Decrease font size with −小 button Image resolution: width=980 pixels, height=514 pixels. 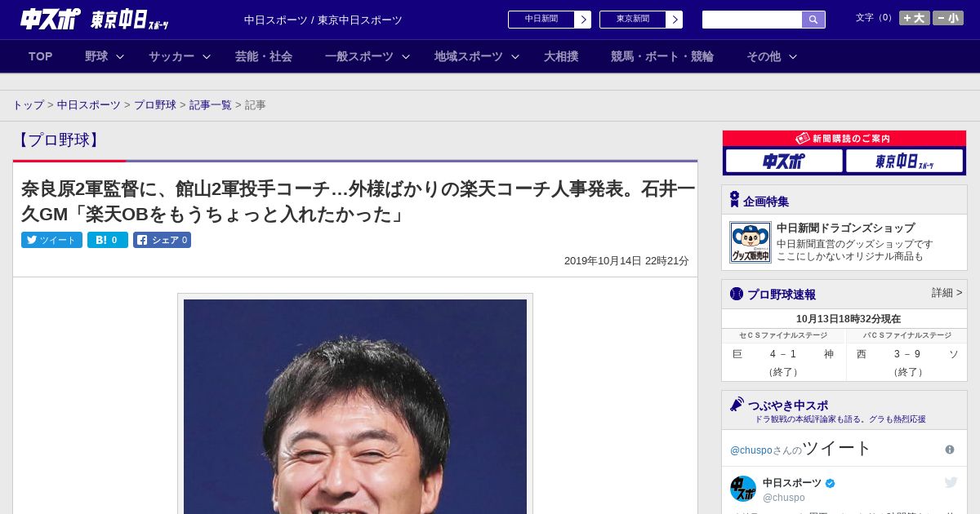coord(948,18)
